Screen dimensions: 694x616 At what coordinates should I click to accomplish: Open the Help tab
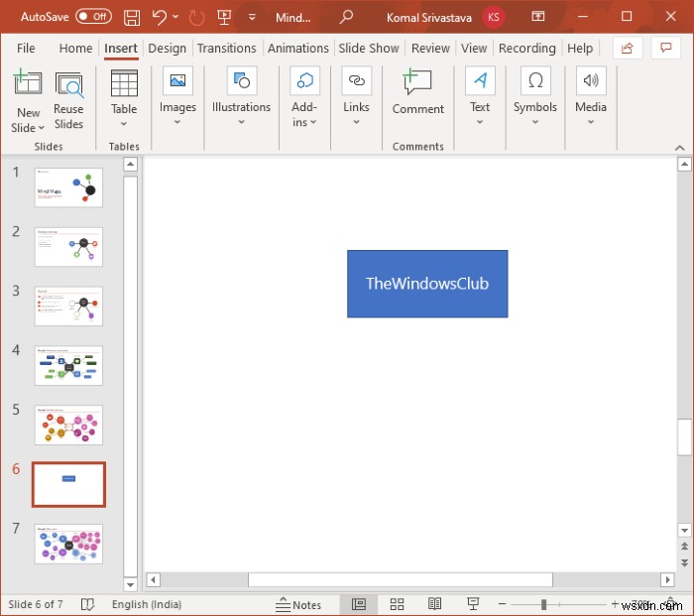coord(580,48)
